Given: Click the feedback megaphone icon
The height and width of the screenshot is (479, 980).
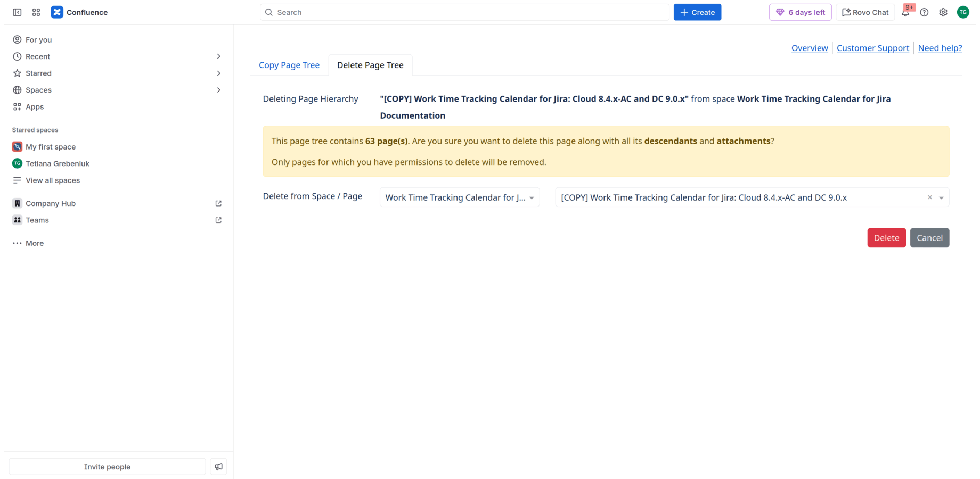Looking at the screenshot, I should click(218, 467).
